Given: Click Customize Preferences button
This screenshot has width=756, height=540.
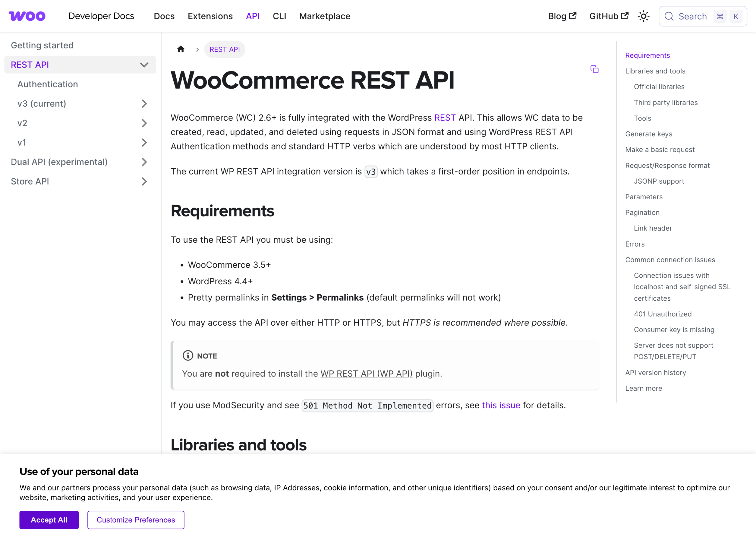Looking at the screenshot, I should 136,520.
